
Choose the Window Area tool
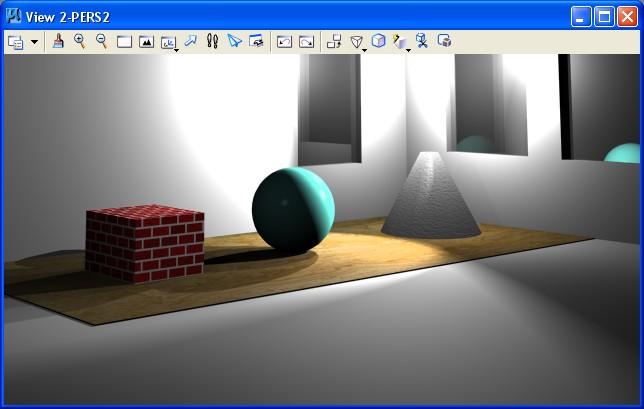coord(124,41)
